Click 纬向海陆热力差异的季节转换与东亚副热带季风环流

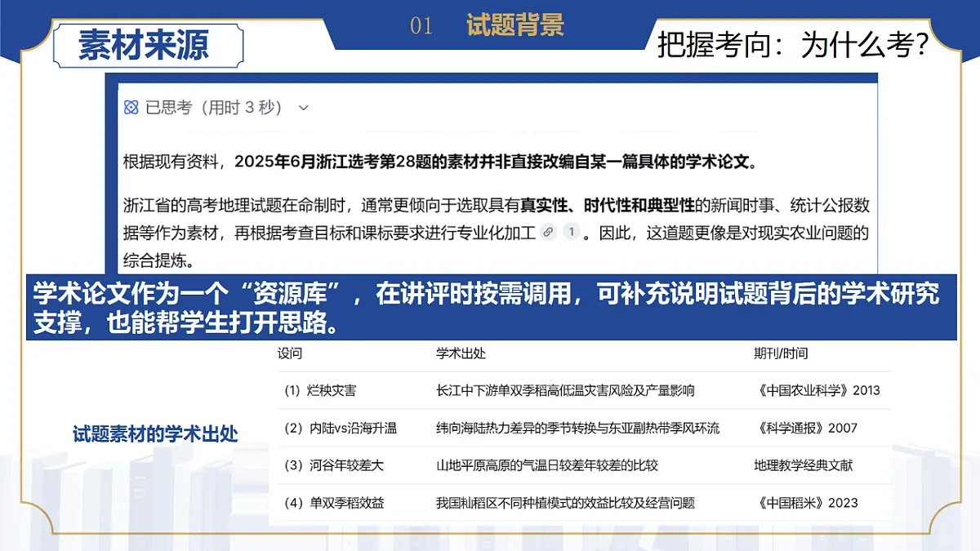pyautogui.click(x=578, y=428)
